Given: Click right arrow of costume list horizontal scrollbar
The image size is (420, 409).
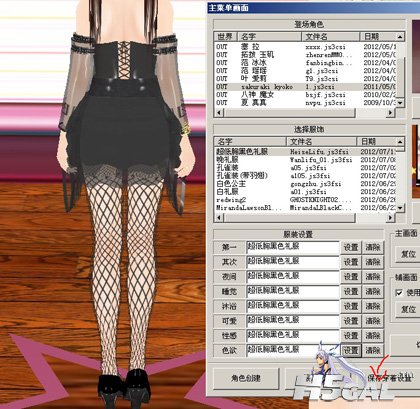Looking at the screenshot, I should coord(391,218).
